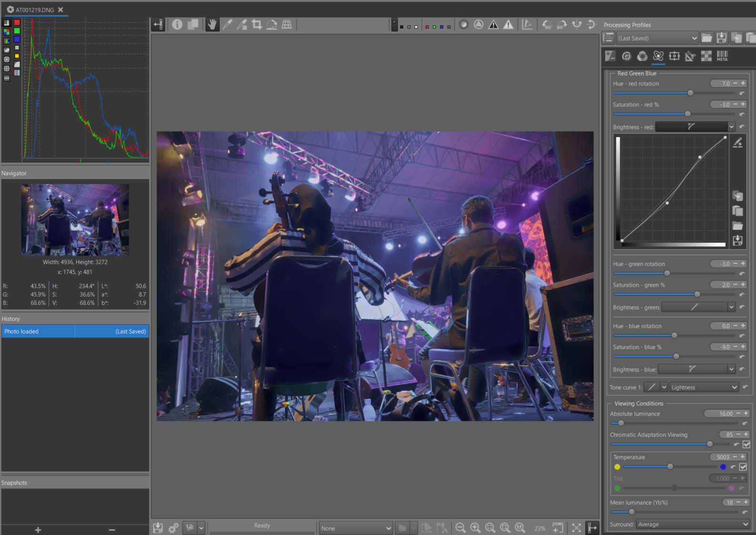Activate the white balance picker eyedropper
Image resolution: width=756 pixels, height=535 pixels.
[x=228, y=24]
